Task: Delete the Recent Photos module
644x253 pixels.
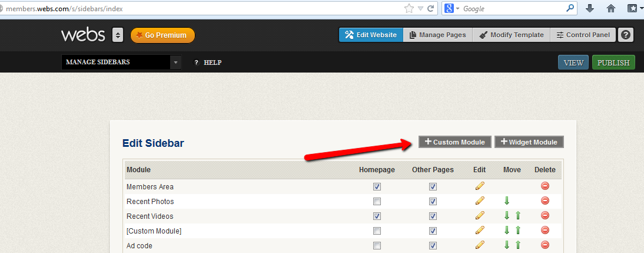Action: (545, 201)
